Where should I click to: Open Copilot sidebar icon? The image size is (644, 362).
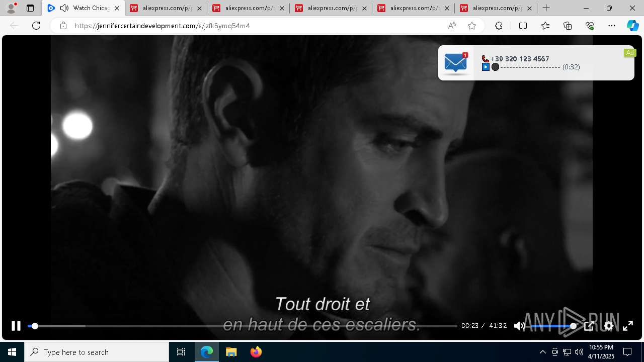[632, 26]
